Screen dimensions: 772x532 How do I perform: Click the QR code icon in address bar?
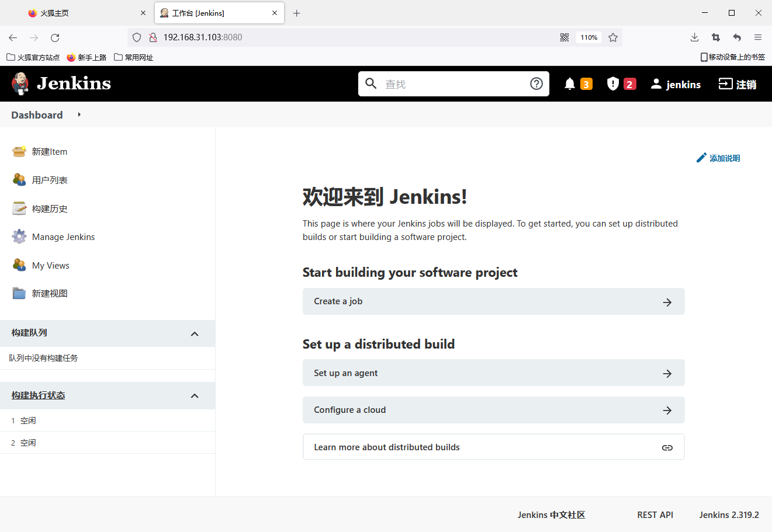(565, 37)
